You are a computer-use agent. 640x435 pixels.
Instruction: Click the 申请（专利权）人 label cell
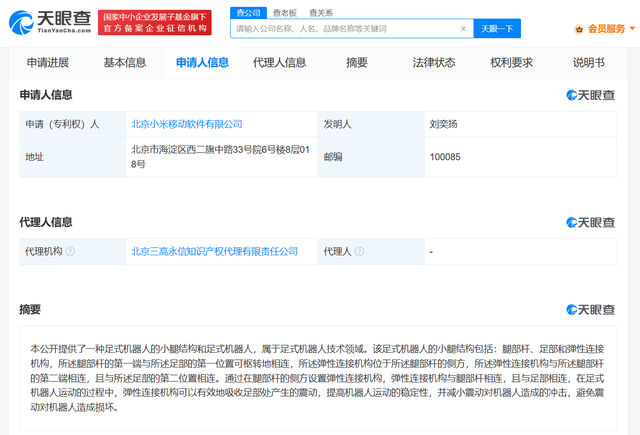[73, 124]
